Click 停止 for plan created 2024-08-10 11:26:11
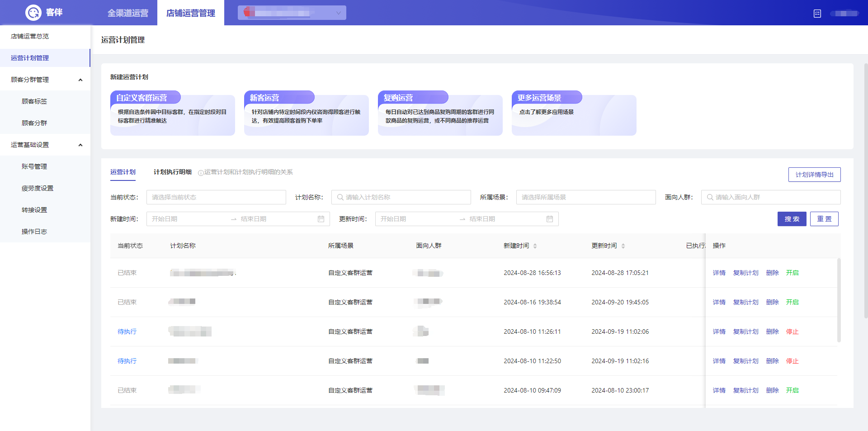Screen dimensions: 868x431 click(x=792, y=332)
